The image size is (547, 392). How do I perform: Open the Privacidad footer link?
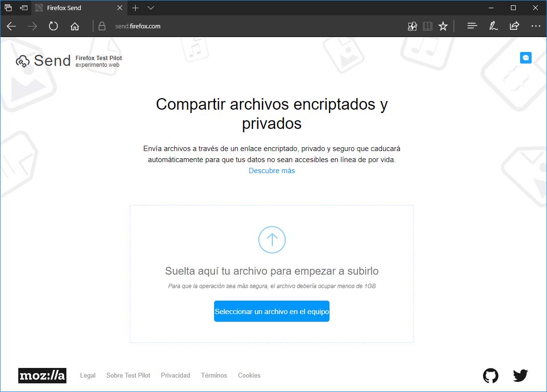(176, 375)
